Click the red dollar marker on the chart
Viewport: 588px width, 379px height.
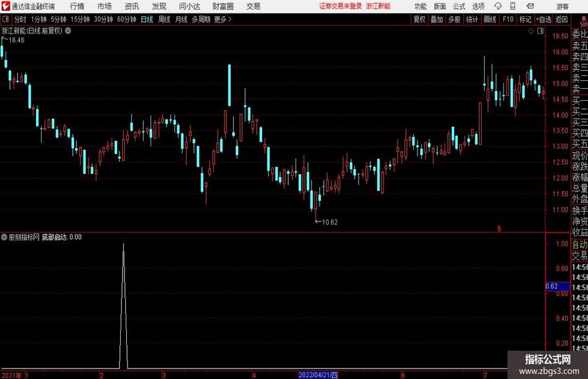499,228
